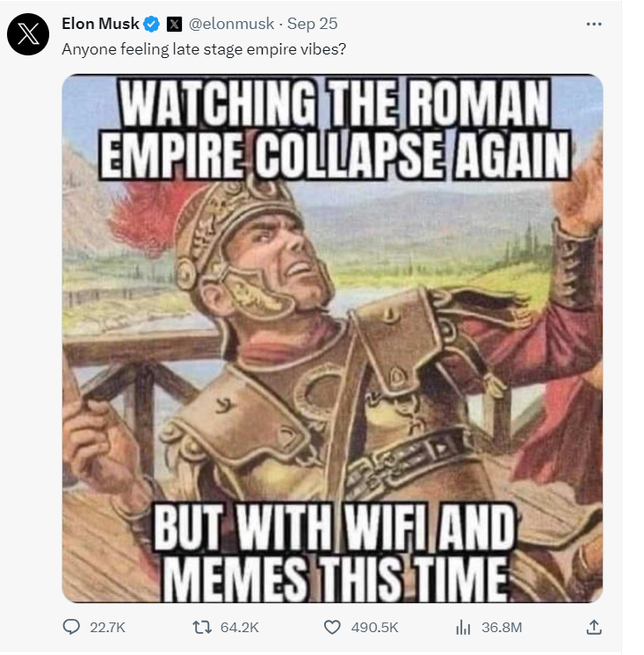Click the blue verified checkmark badge
Image resolution: width=644 pixels, height=655 pixels.
pyautogui.click(x=151, y=25)
